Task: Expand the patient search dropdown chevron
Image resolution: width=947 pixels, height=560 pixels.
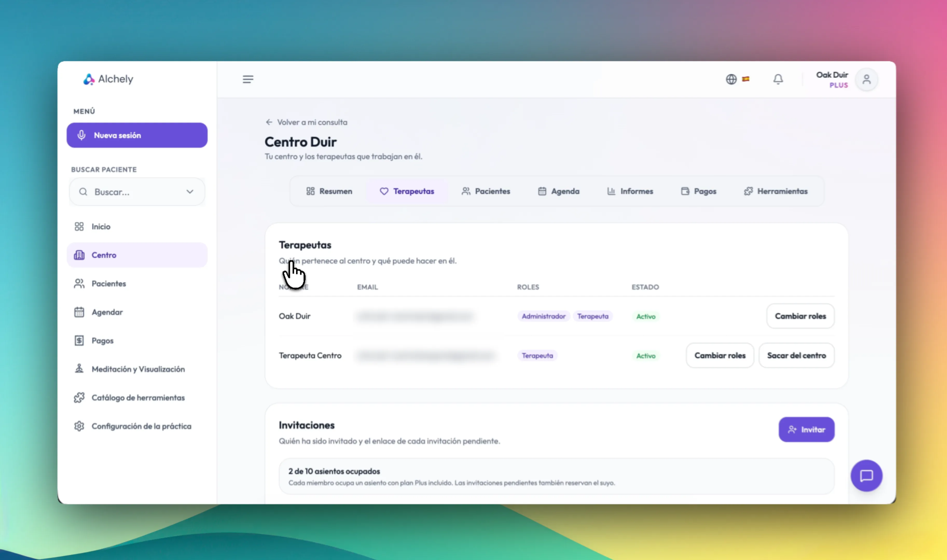Action: click(190, 192)
